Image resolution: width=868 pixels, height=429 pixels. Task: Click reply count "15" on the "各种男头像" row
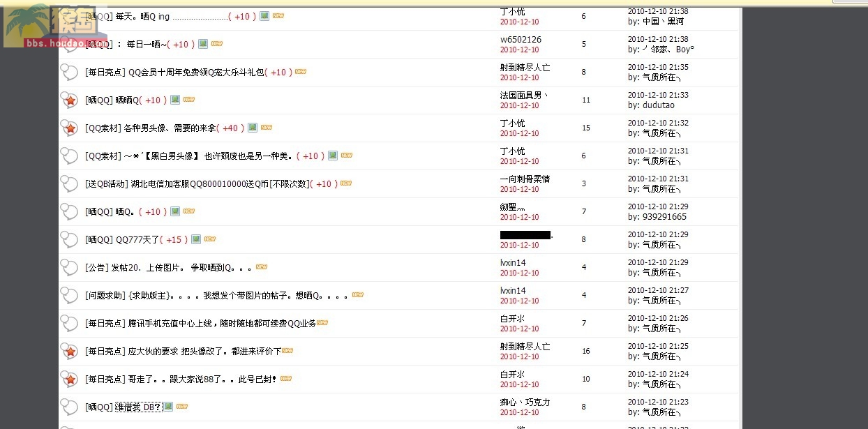[x=586, y=128]
